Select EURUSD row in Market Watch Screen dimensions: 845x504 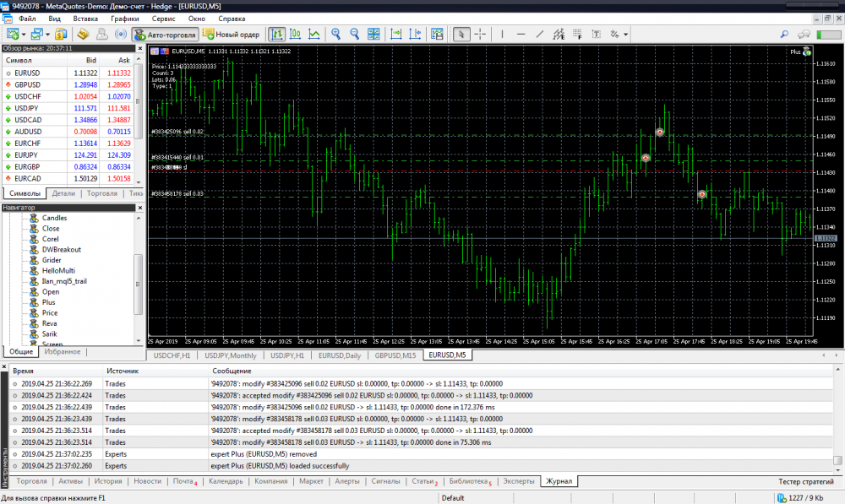tap(68, 73)
